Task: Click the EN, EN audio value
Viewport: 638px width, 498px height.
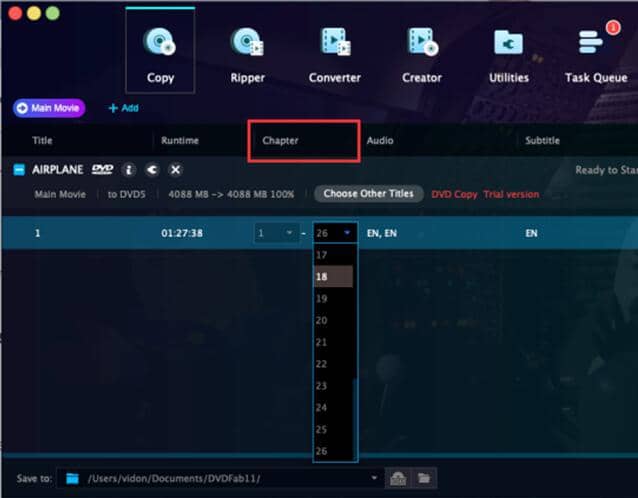Action: pos(382,233)
